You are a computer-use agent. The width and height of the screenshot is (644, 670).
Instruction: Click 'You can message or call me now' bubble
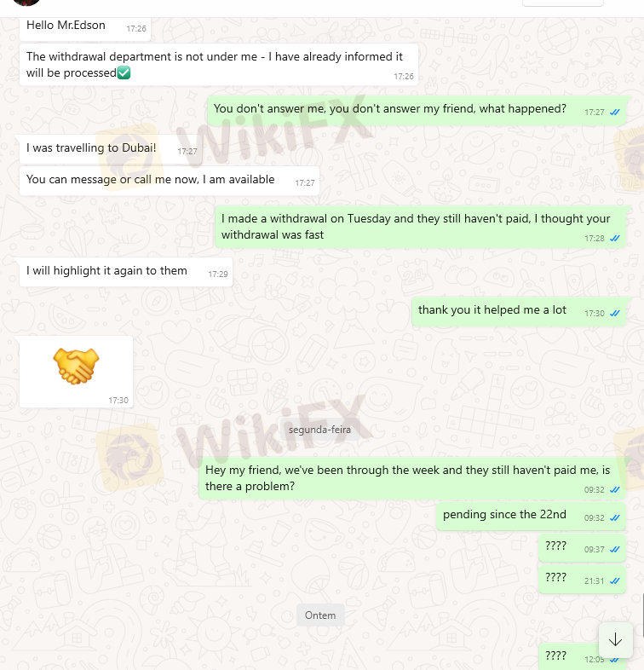point(170,181)
